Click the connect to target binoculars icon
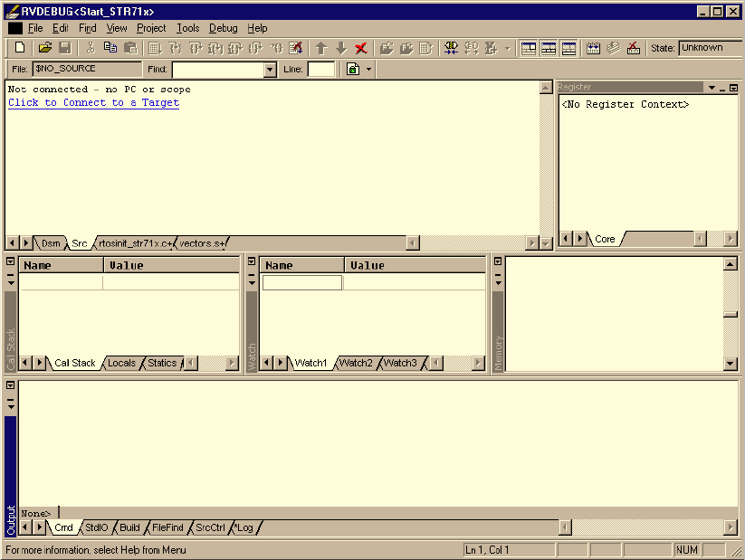Screen dimensions: 745x560 point(451,48)
